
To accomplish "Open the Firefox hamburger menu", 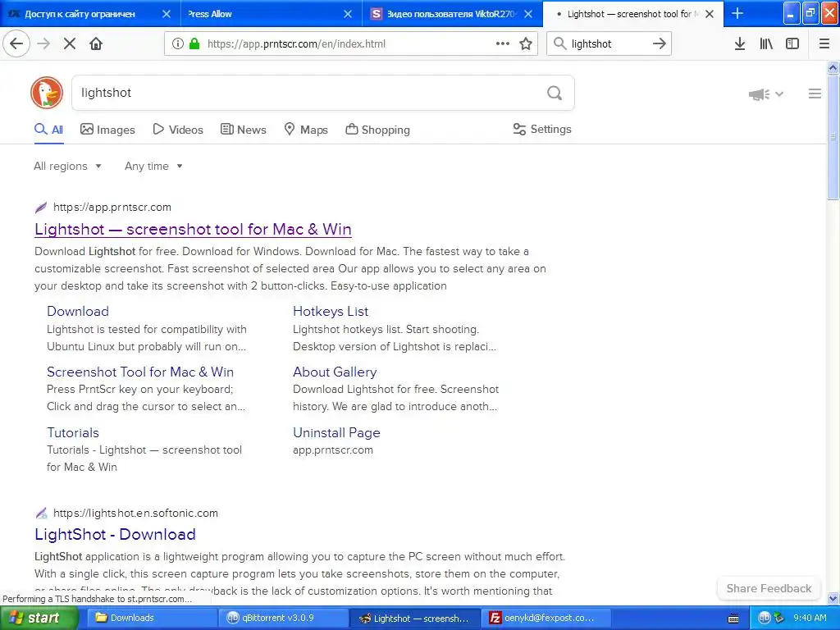I will click(824, 43).
